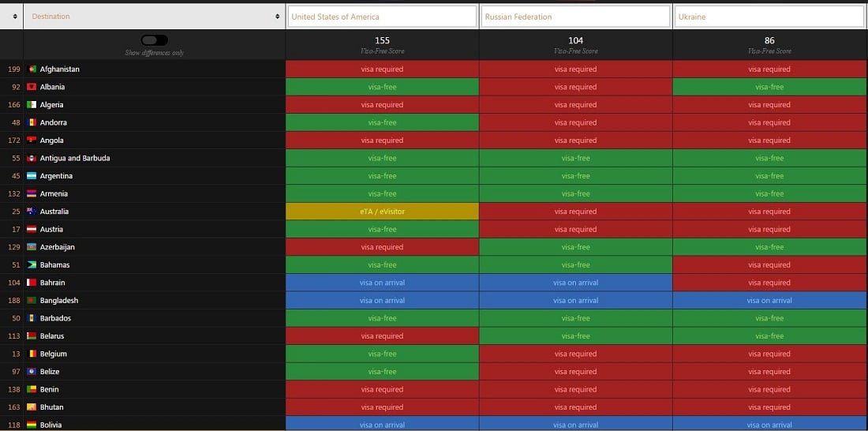The image size is (868, 431).
Task: Open the Antigua and Barbuda destination name
Action: coord(75,158)
